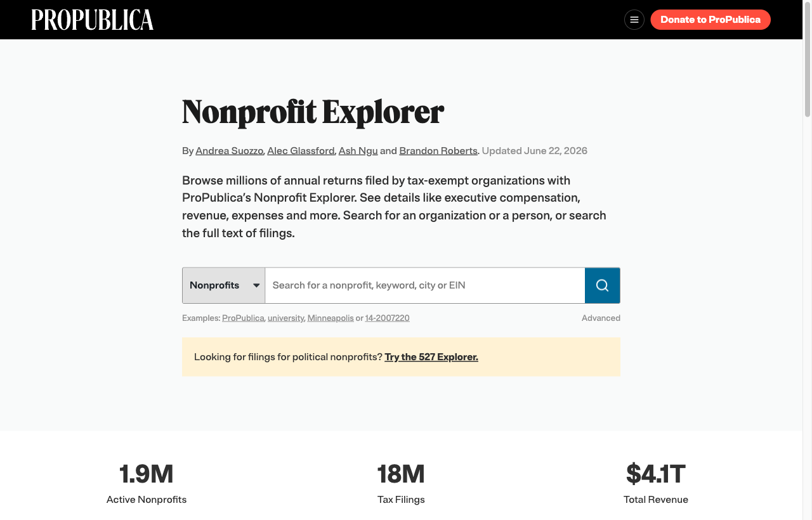This screenshot has width=812, height=520.
Task: Open Andrea Suozzo's author link
Action: (x=230, y=151)
